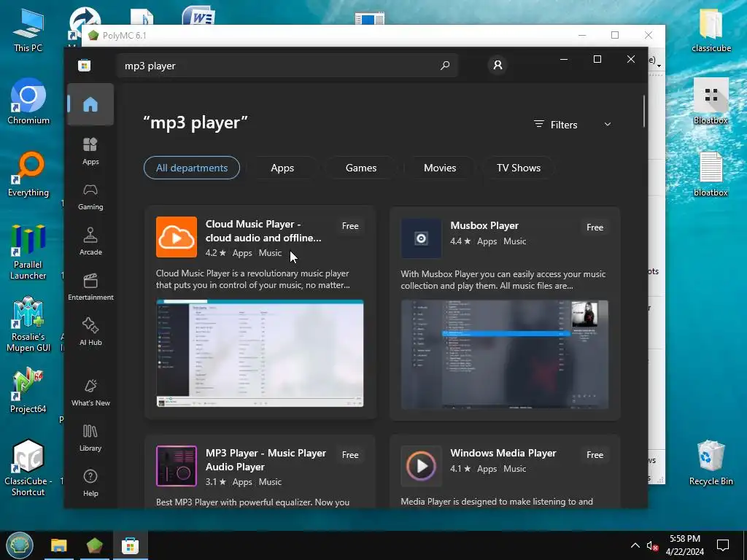Viewport: 747px width, 560px height.
Task: Click the Microsoft Store logo icon
Action: [85, 65]
